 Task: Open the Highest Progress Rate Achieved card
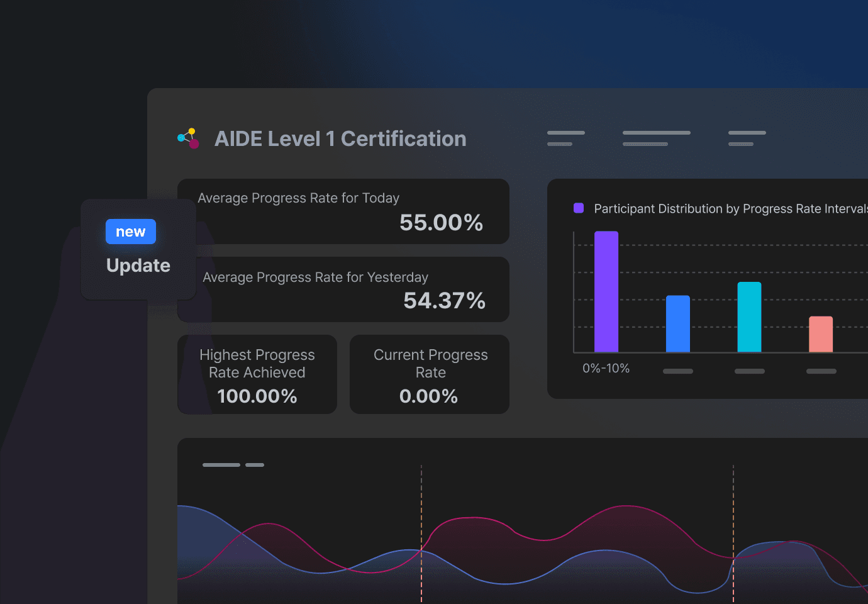pyautogui.click(x=257, y=374)
